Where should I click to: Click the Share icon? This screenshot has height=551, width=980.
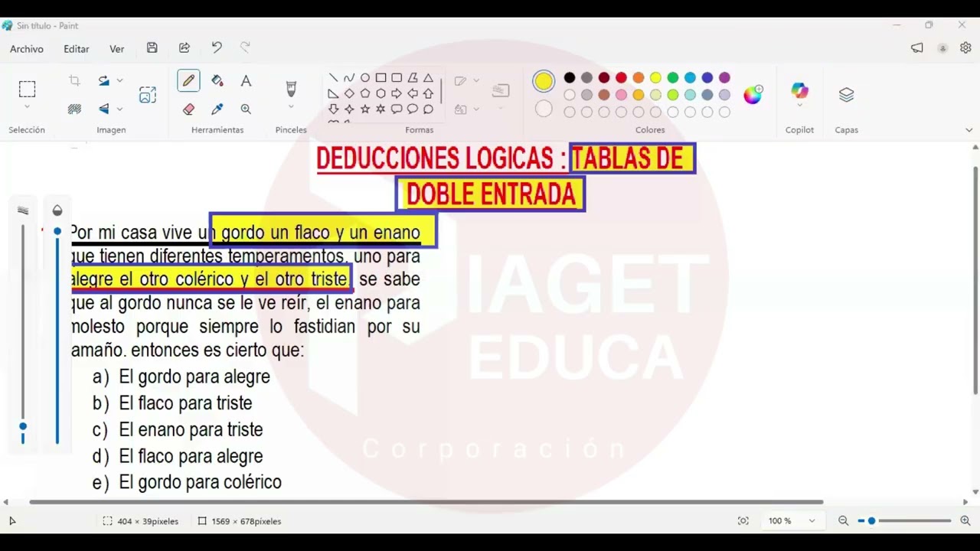[185, 47]
